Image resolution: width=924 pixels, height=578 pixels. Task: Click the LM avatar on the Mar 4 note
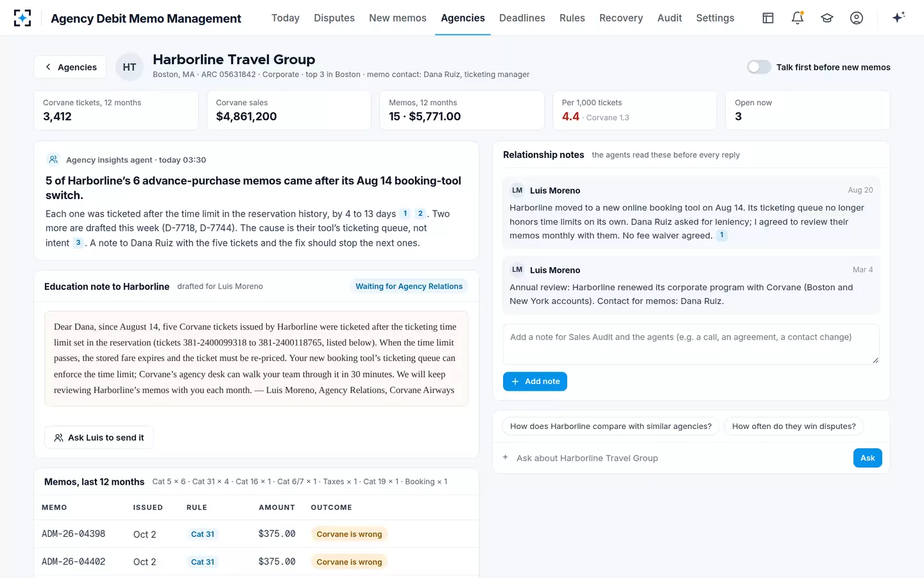517,270
